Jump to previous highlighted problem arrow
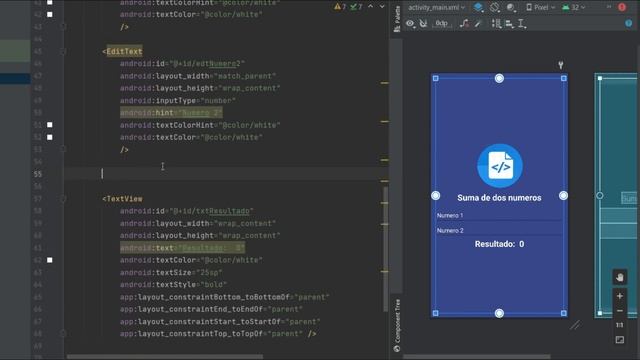Screen dimensions: 640x360 click(371, 7)
